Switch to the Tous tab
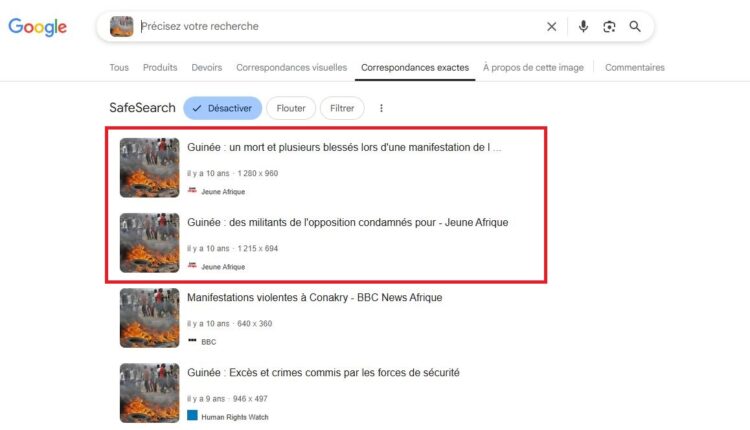 coord(119,67)
